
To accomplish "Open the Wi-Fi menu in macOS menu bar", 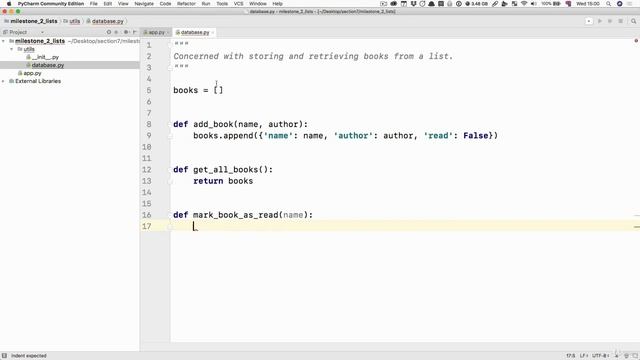I will pyautogui.click(x=524, y=4).
